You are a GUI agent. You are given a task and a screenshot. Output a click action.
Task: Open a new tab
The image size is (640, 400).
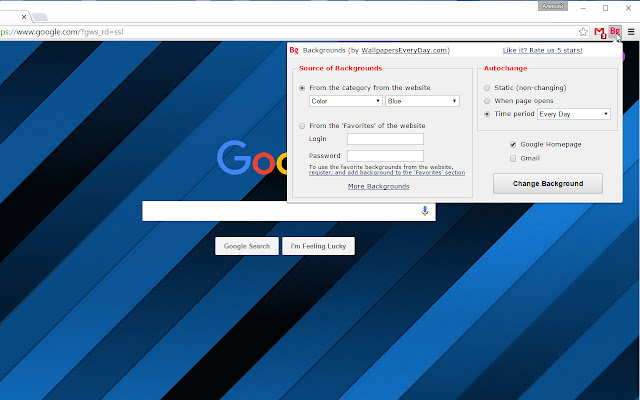click(x=40, y=17)
